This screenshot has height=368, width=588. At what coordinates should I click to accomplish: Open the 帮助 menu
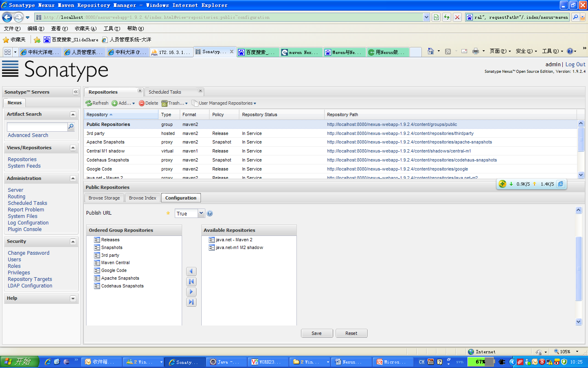click(135, 28)
